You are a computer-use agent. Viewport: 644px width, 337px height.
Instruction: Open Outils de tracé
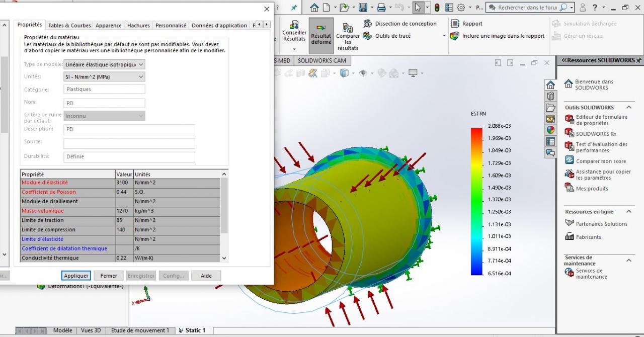point(387,36)
